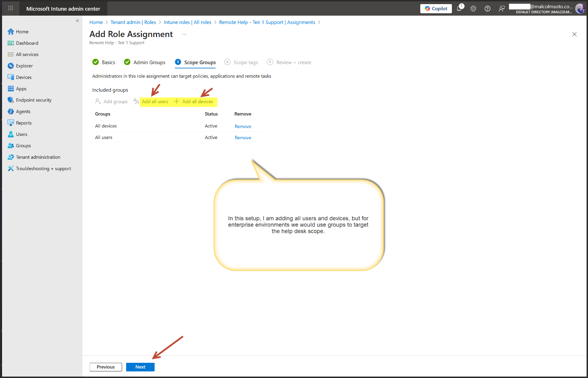588x378 pixels.
Task: Open the app launcher waffle icon
Action: click(x=11, y=8)
